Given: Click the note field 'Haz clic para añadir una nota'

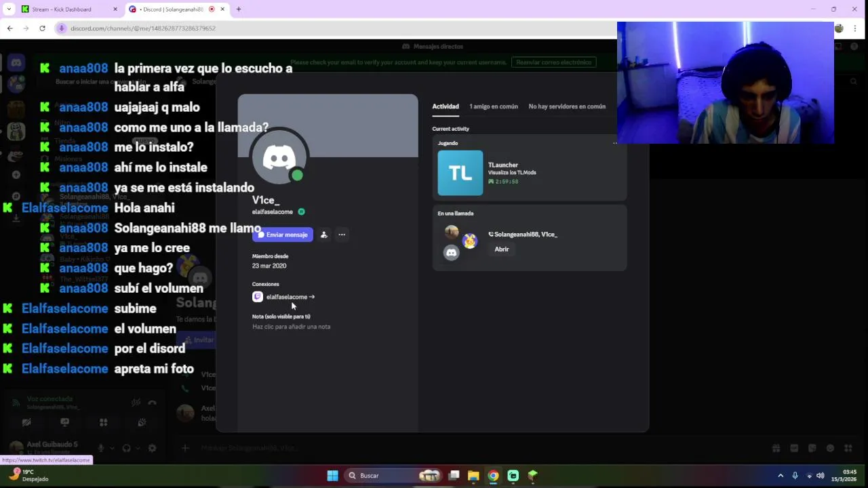Looking at the screenshot, I should (x=292, y=327).
